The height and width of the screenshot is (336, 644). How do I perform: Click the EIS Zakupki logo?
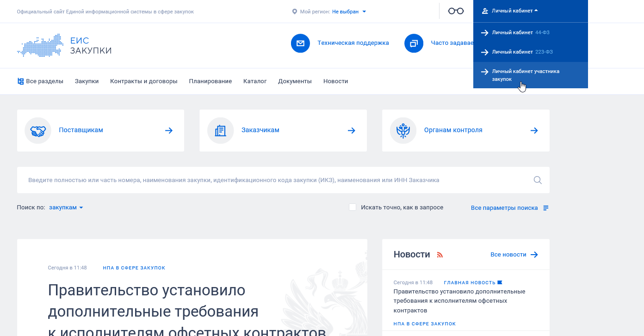pyautogui.click(x=64, y=45)
